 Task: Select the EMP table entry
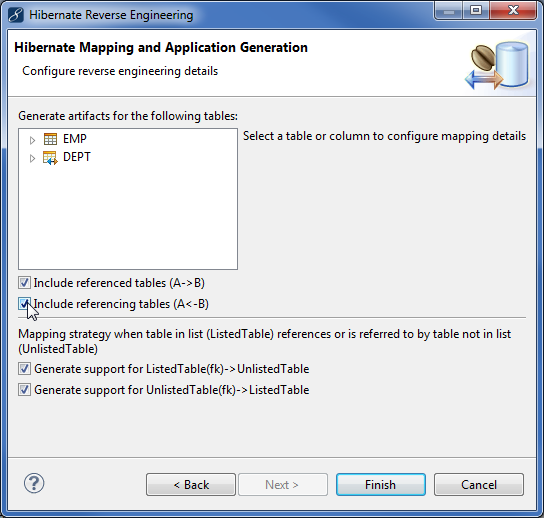[75, 139]
